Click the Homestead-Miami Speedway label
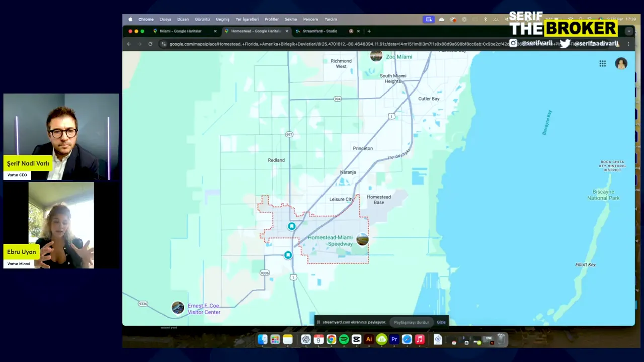This screenshot has height=362, width=644. pyautogui.click(x=331, y=241)
